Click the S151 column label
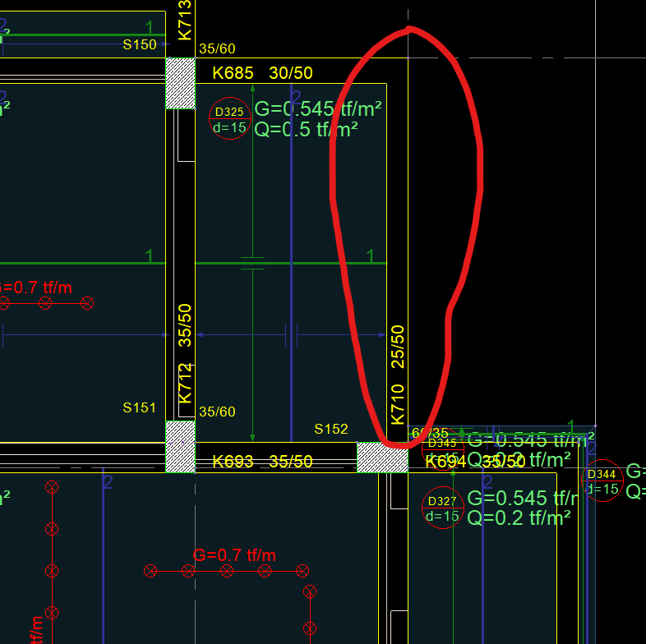This screenshot has width=646, height=644. 140,407
